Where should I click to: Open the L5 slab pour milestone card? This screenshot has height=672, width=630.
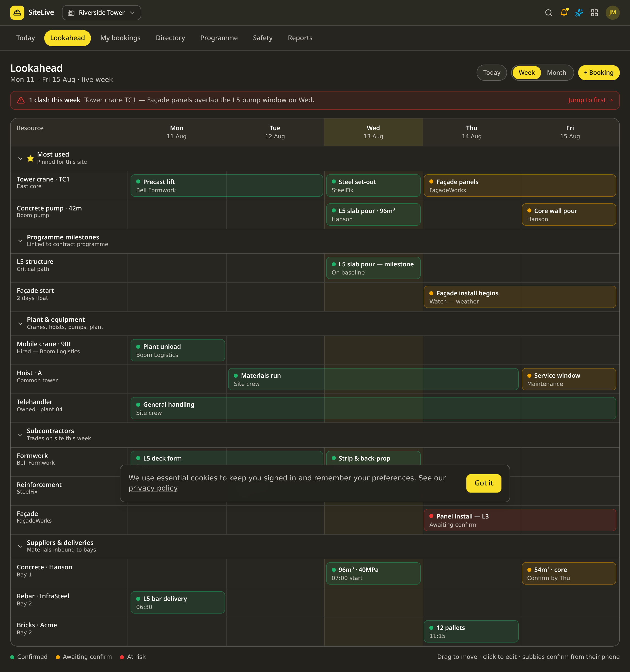(x=373, y=268)
